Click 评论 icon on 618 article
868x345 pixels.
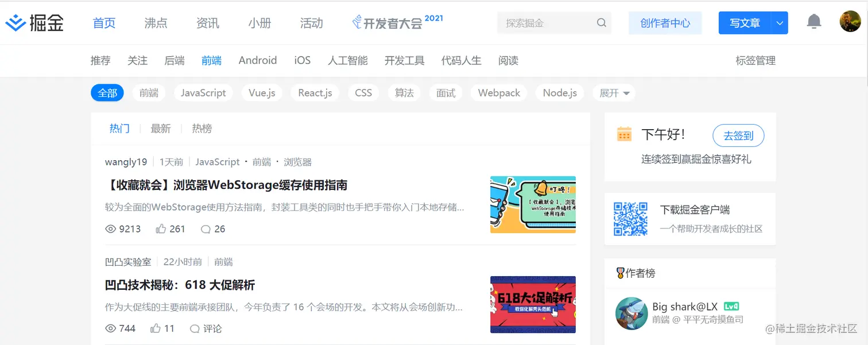(x=195, y=329)
